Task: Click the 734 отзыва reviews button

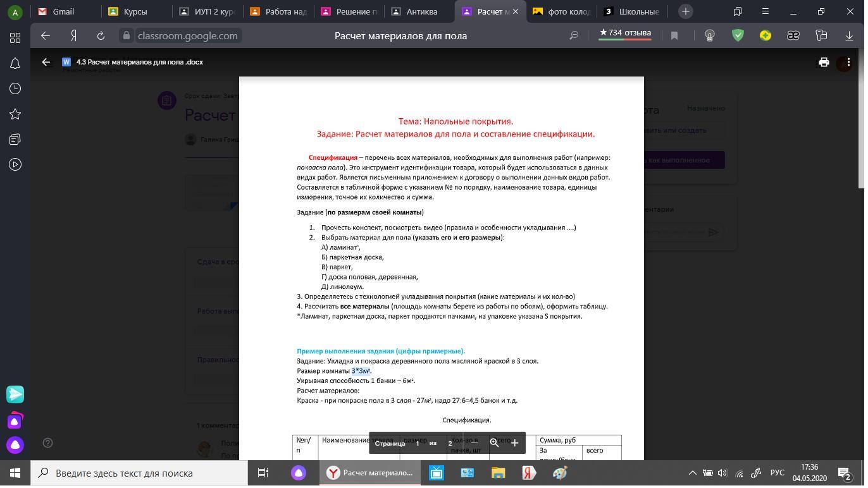Action: click(x=625, y=33)
